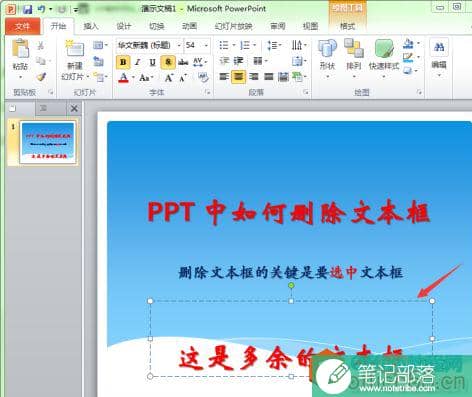Close the slide thumbnail pane with X
The width and height of the screenshot is (472, 397).
(x=74, y=108)
